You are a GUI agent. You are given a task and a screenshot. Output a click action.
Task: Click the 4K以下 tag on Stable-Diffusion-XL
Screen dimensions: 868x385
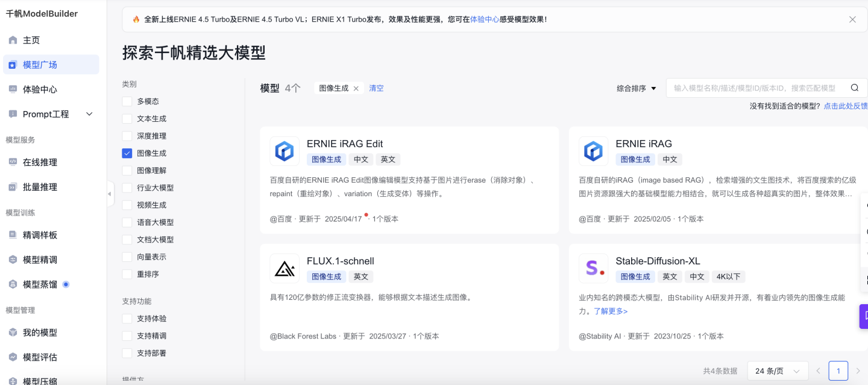pos(729,277)
